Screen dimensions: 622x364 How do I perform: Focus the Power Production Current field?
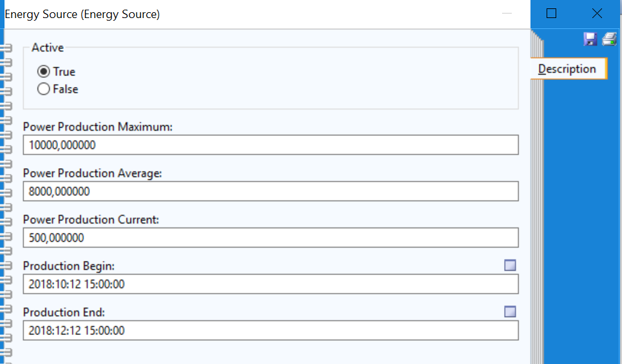pos(271,238)
